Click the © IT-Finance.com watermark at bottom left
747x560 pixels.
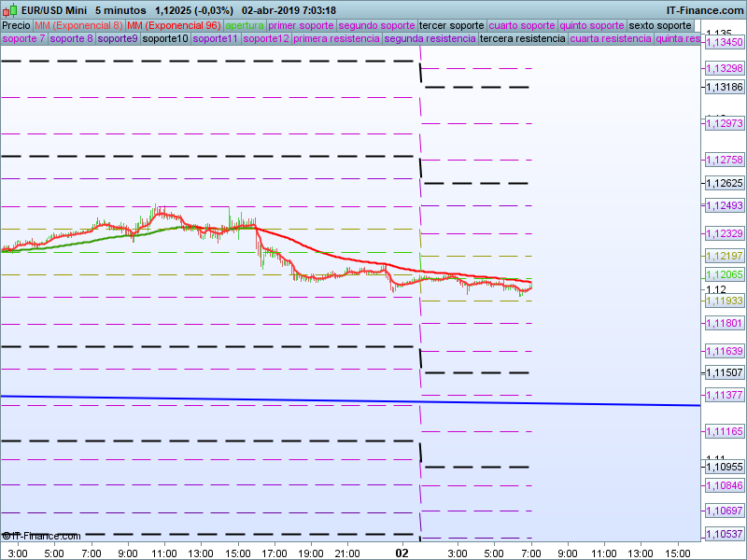[x=41, y=536]
